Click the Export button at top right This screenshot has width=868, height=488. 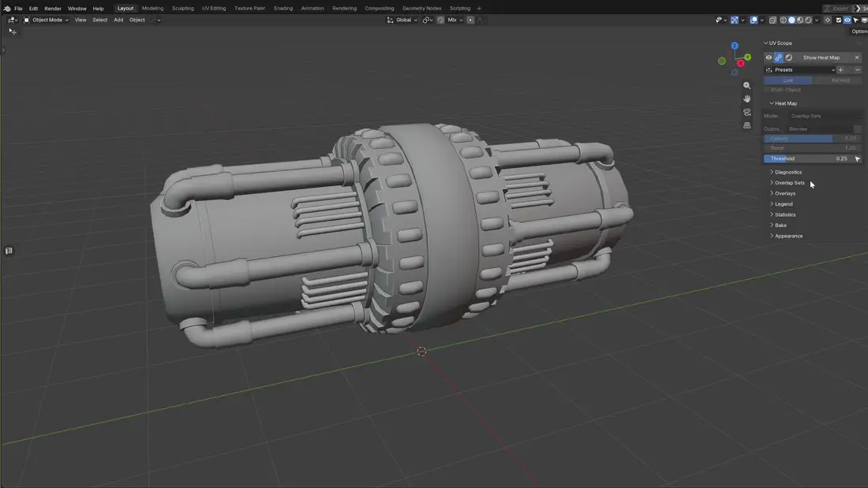pyautogui.click(x=837, y=9)
